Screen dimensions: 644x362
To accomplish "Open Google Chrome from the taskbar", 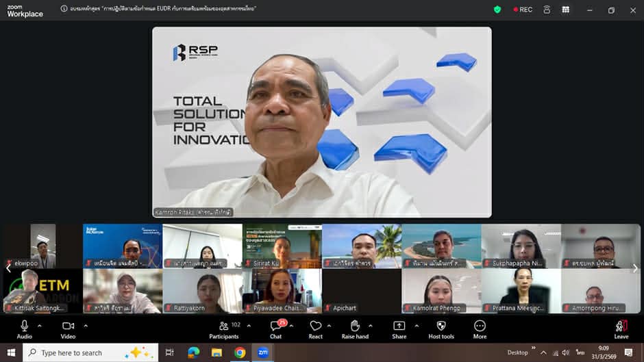I will [x=240, y=352].
